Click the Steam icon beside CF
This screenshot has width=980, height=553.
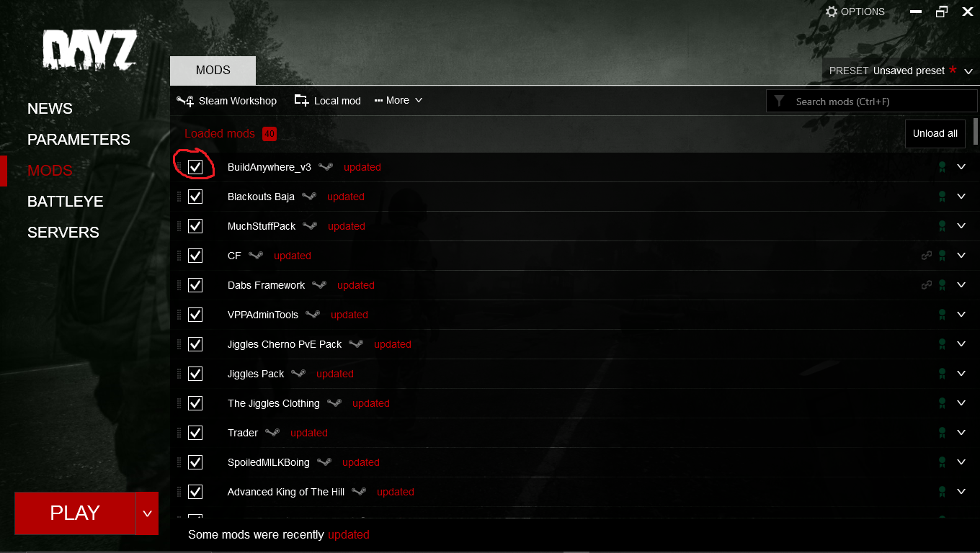[257, 256]
